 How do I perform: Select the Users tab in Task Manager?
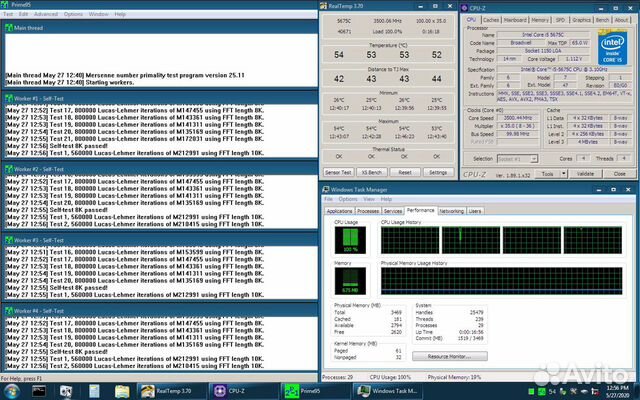(x=475, y=211)
